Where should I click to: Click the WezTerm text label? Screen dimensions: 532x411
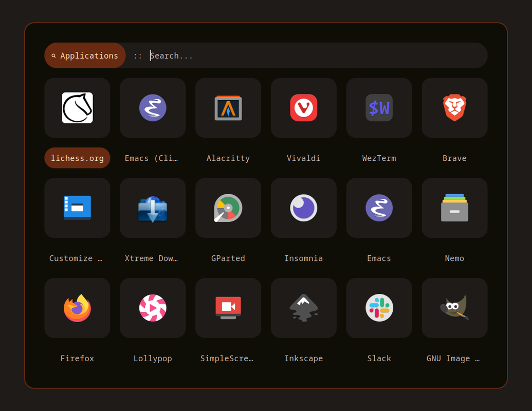(379, 158)
